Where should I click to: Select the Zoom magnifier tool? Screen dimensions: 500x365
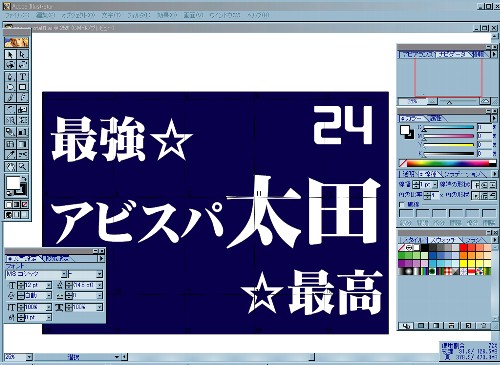click(22, 166)
